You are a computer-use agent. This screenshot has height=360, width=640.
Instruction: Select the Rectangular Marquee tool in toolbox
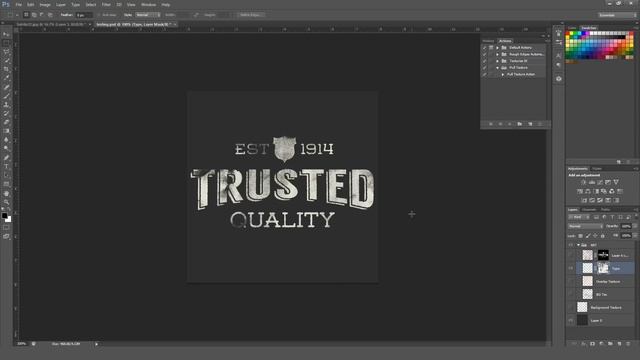click(6, 43)
